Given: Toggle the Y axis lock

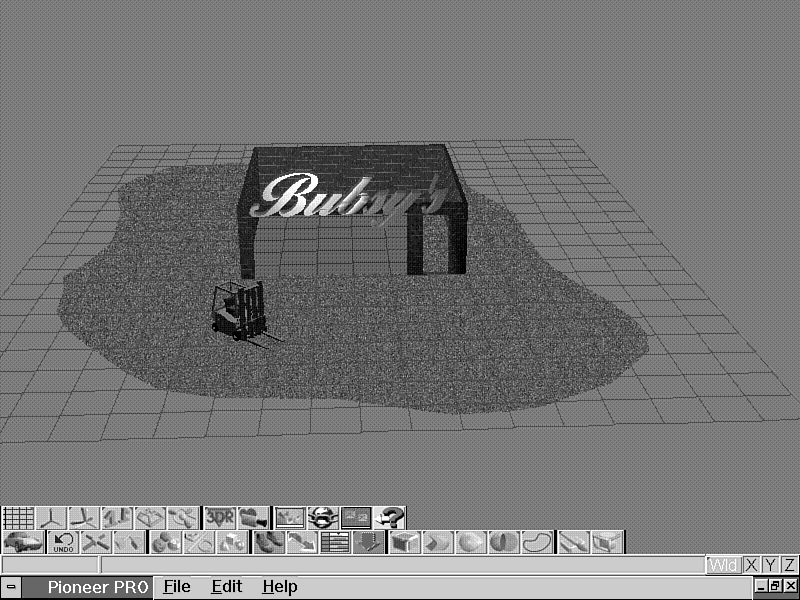Looking at the screenshot, I should [x=771, y=566].
